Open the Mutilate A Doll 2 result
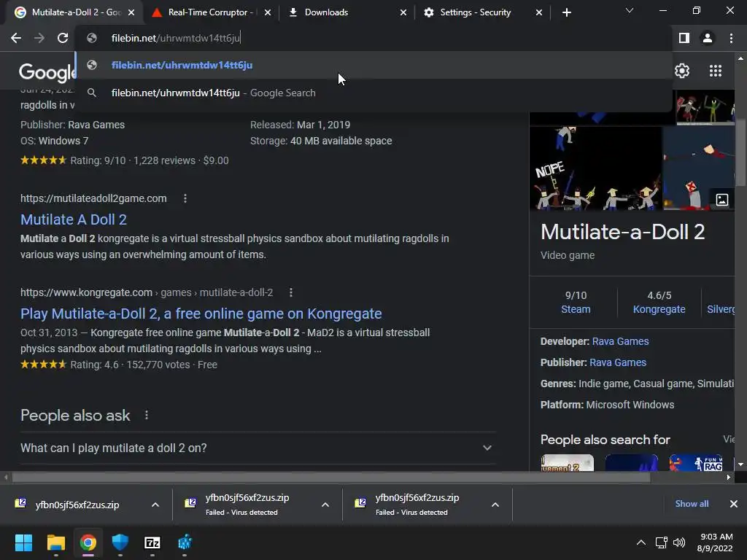The image size is (747, 560). tap(74, 219)
